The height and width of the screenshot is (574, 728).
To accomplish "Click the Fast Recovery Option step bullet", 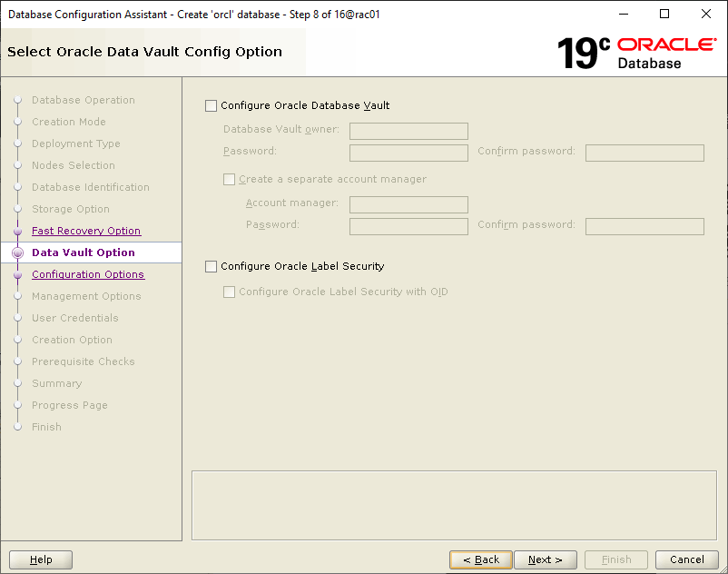I will tap(16, 231).
